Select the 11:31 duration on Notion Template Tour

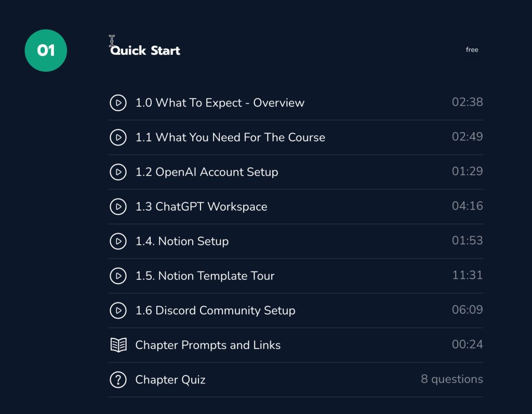click(x=467, y=275)
